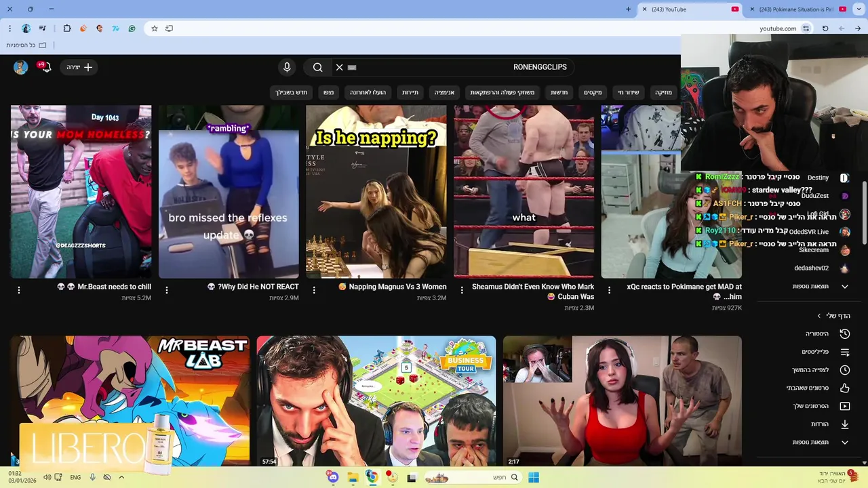The width and height of the screenshot is (868, 488).
Task: Open the Business Tour video thumbnail
Action: 376,401
